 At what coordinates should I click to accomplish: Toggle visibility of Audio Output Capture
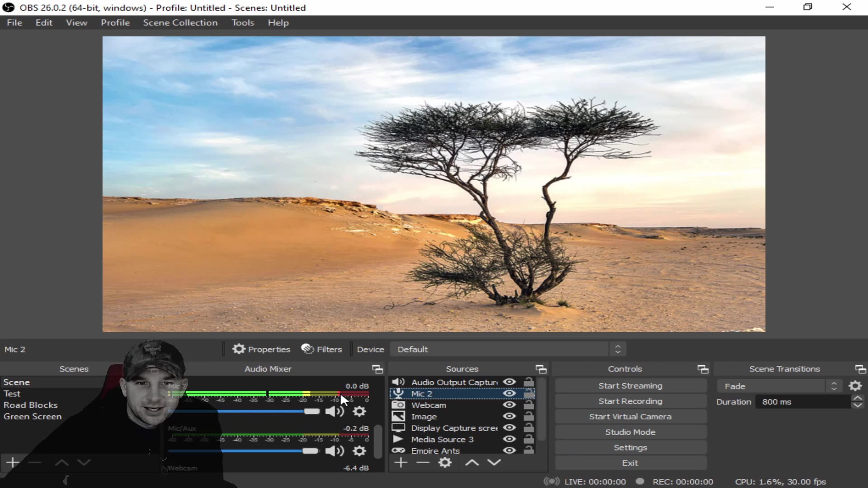[509, 382]
